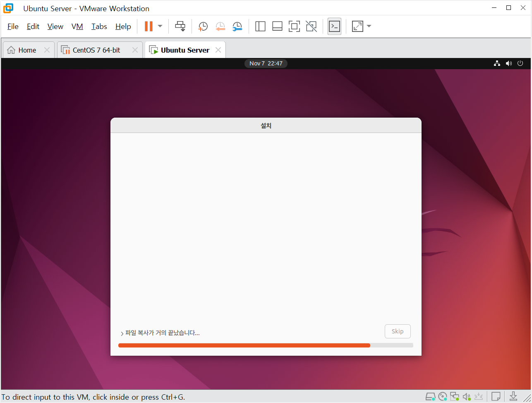Toggle the library sidebar view icon
The height and width of the screenshot is (403, 532).
pos(260,27)
